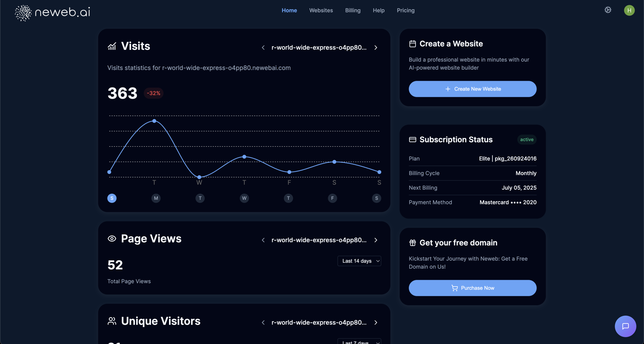Click the neweb.ai logo
Viewport: 644px width, 344px height.
click(52, 12)
